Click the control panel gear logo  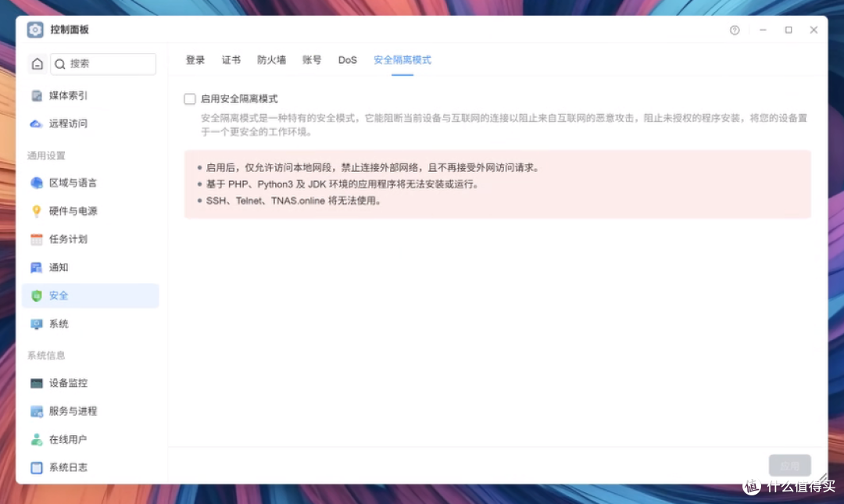pyautogui.click(x=35, y=30)
